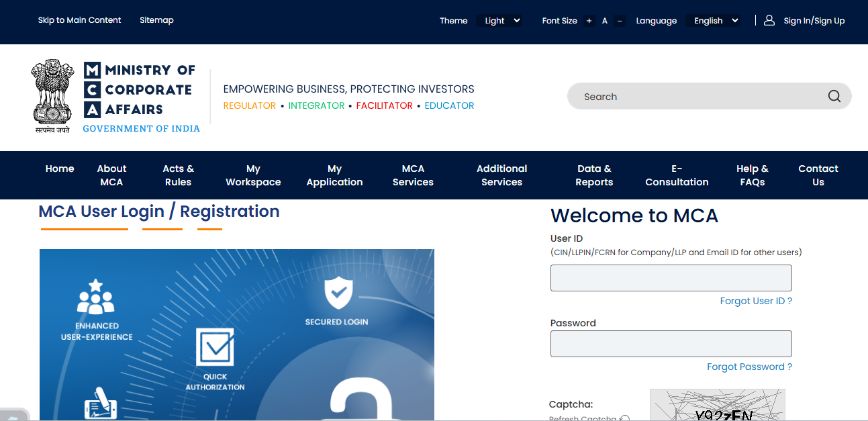Viewport: 868px width, 421px height.
Task: Open the About MCA menu
Action: click(x=111, y=175)
